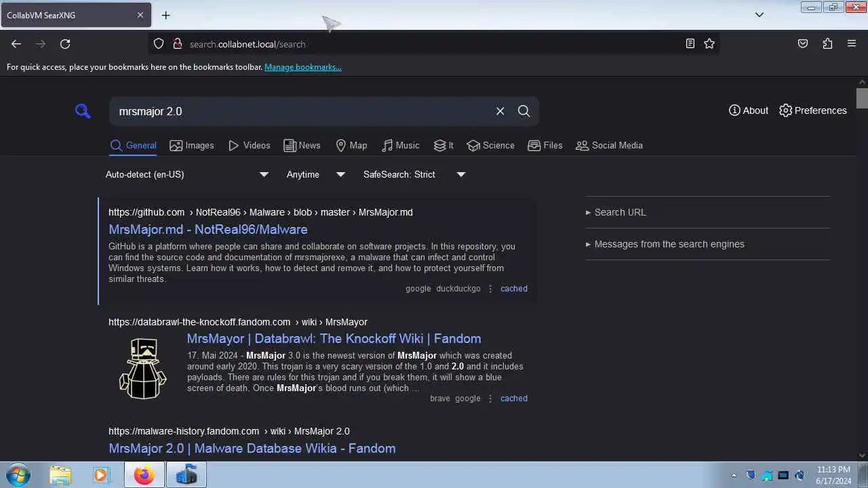Switch to the Videos category
Viewport: 868px width, 488px height.
click(x=249, y=146)
